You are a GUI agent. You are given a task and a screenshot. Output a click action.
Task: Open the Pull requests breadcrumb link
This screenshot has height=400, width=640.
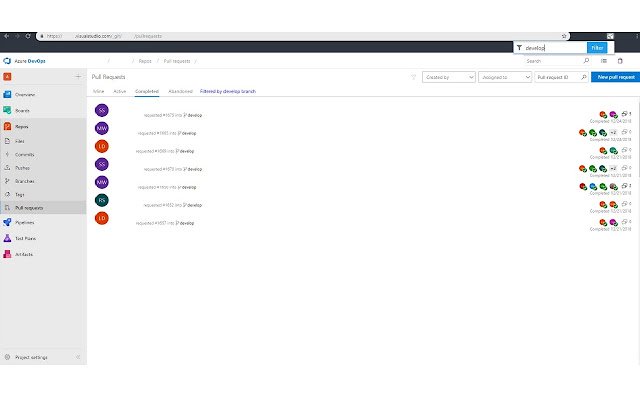coord(177,61)
